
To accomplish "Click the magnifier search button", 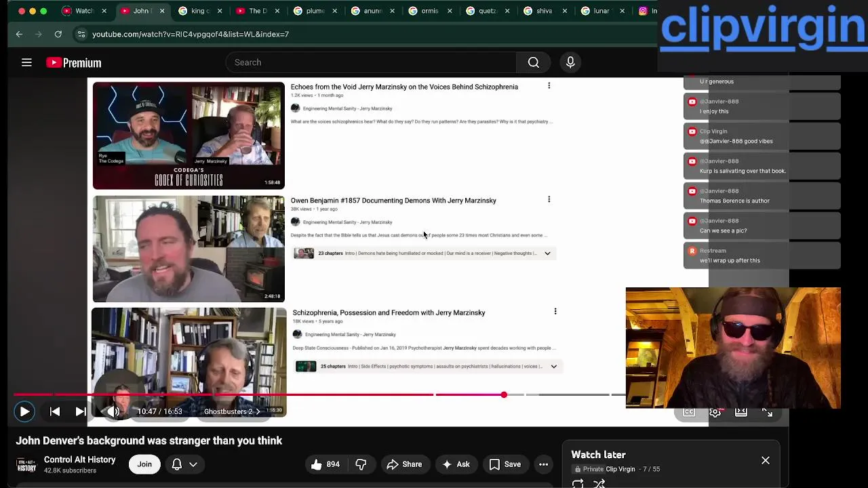I will click(534, 62).
